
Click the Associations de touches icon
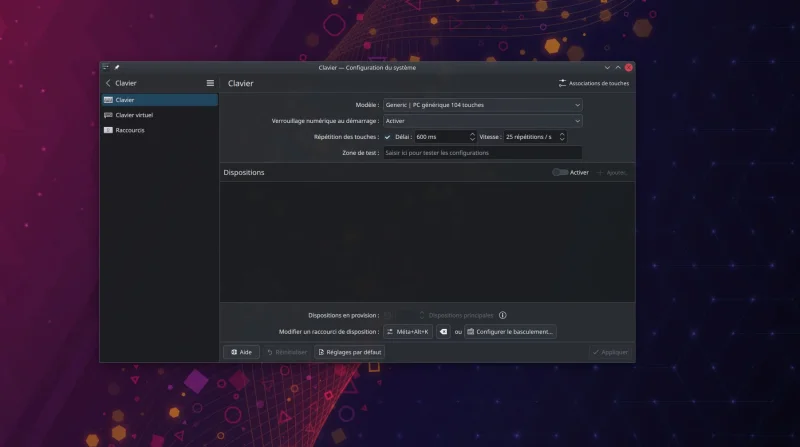pyautogui.click(x=562, y=83)
